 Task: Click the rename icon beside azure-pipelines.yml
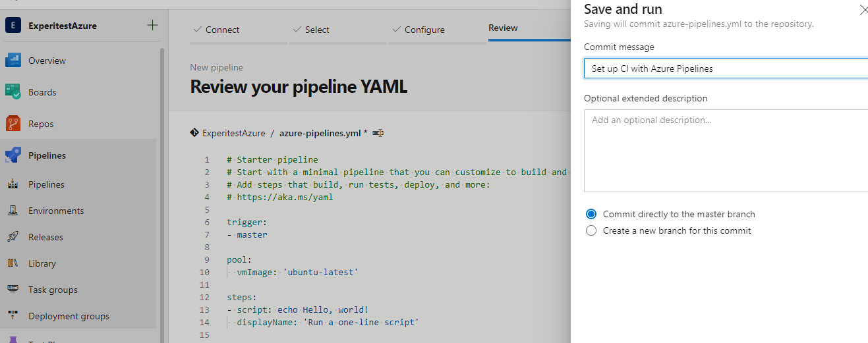(378, 133)
